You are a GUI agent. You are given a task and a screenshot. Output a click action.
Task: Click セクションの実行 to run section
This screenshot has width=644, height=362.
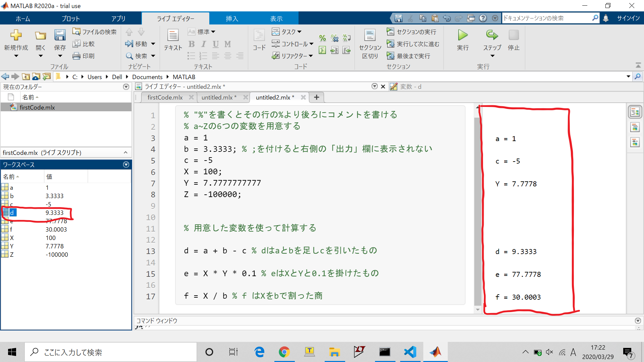[412, 32]
